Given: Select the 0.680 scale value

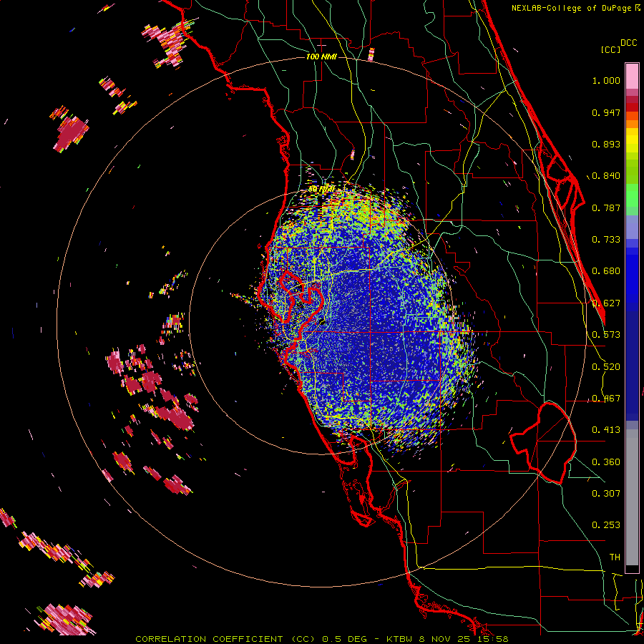Looking at the screenshot, I should coord(606,271).
